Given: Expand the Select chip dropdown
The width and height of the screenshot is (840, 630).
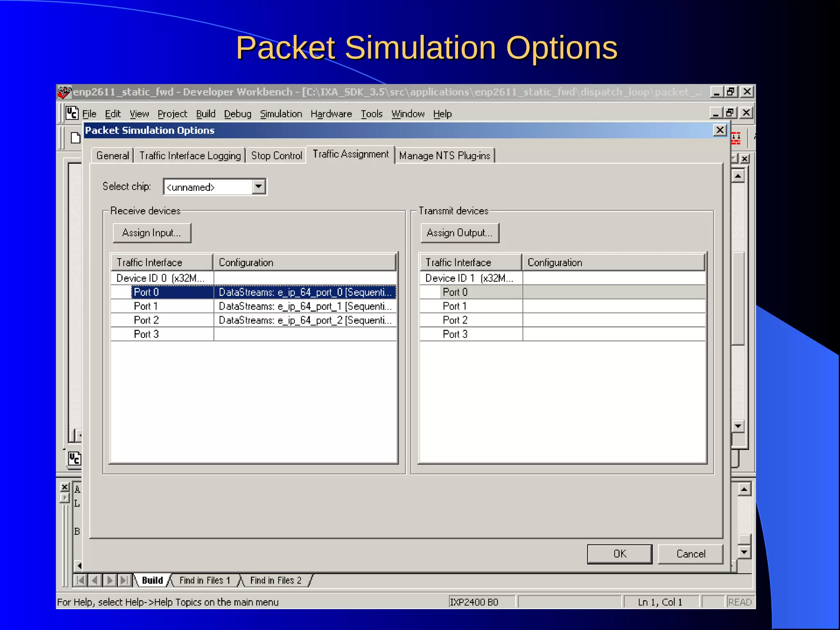Looking at the screenshot, I should point(258,187).
